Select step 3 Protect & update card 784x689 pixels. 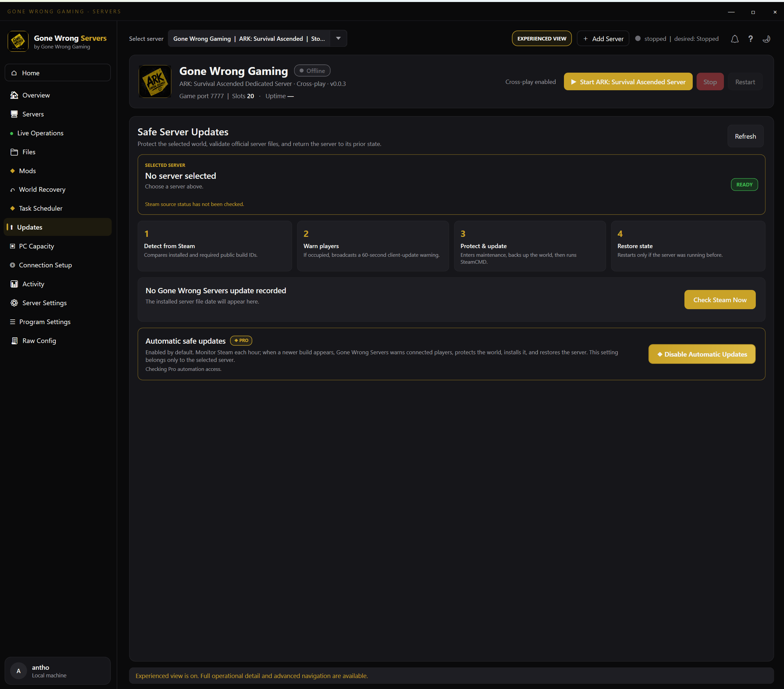(530, 246)
